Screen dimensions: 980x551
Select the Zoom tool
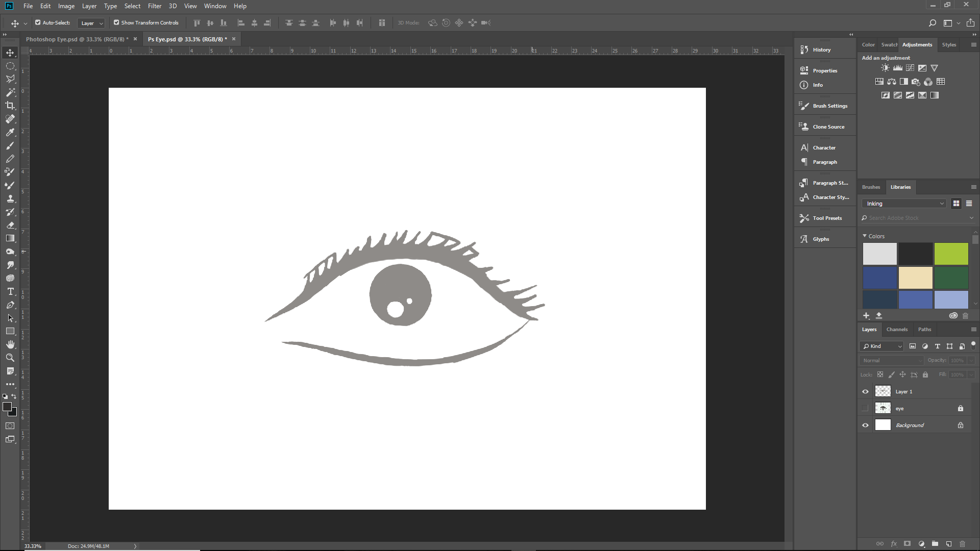click(x=10, y=358)
